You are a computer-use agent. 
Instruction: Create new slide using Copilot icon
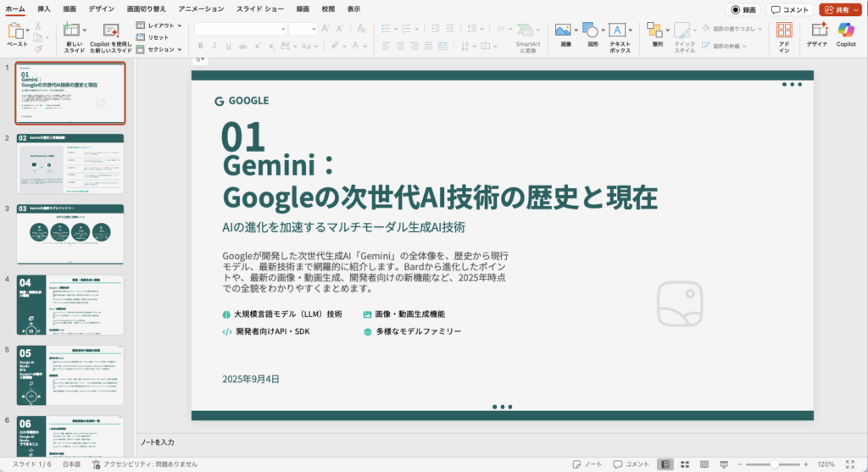111,31
